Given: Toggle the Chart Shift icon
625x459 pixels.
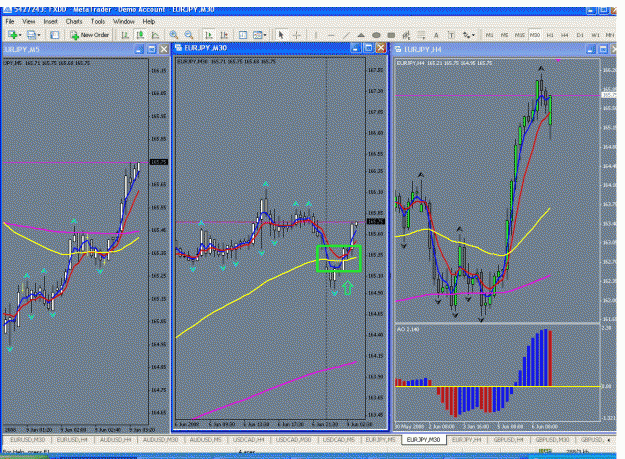Looking at the screenshot, I should 224,35.
